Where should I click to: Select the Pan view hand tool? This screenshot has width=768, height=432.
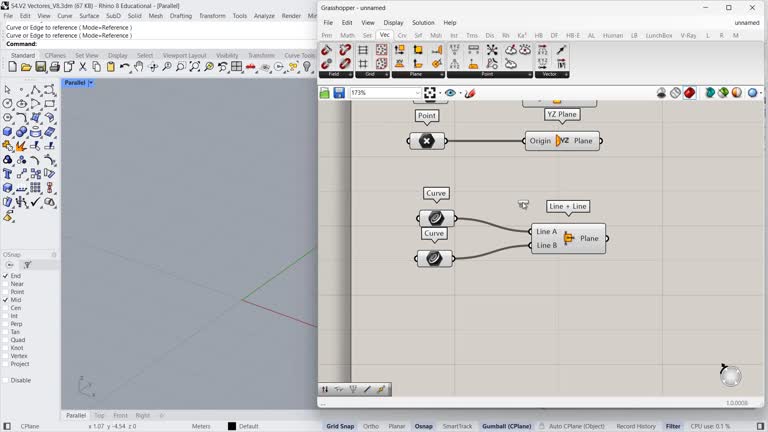point(139,67)
